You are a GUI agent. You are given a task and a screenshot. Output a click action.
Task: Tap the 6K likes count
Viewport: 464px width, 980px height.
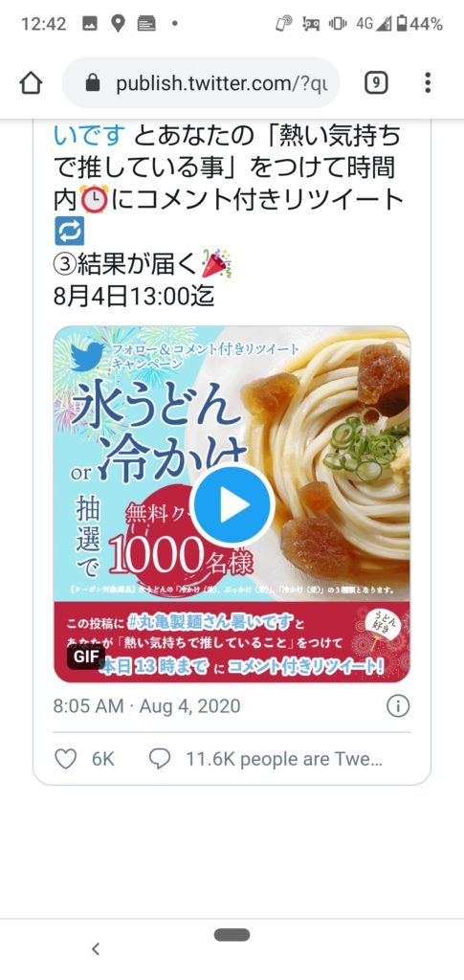tap(103, 759)
